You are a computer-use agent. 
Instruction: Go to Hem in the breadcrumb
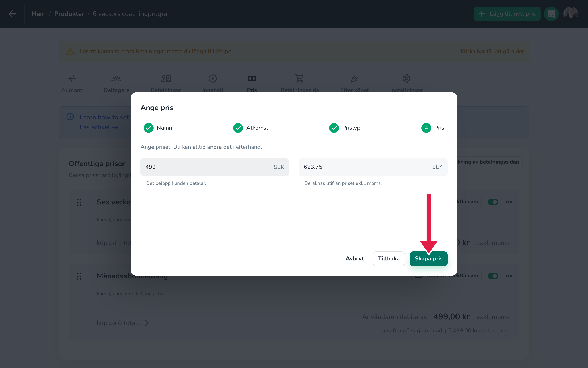(x=38, y=14)
